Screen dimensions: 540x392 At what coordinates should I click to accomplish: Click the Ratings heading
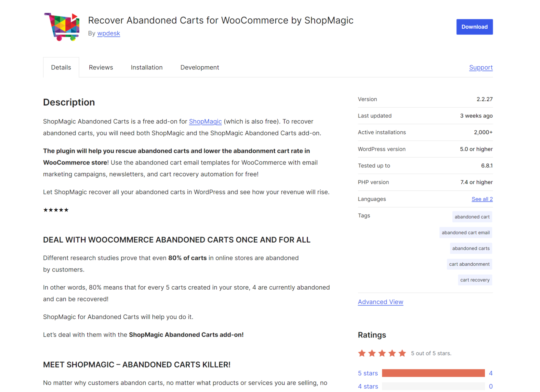click(x=372, y=335)
